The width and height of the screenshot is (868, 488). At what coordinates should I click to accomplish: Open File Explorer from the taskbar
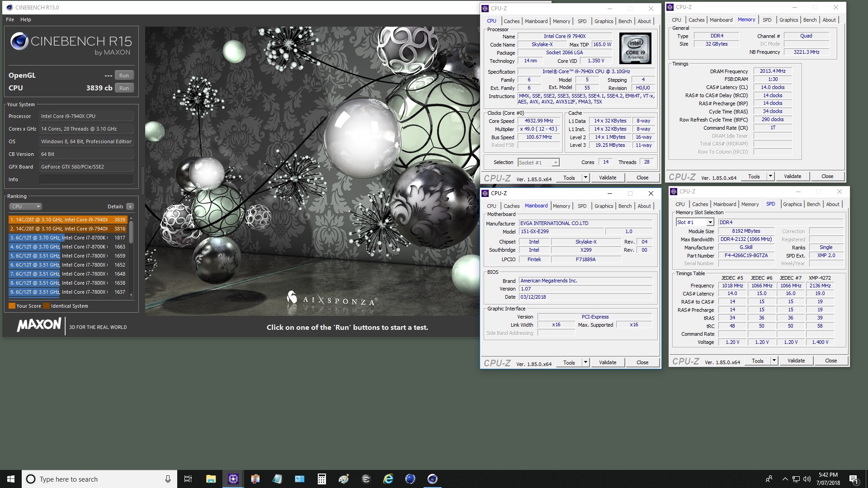(x=211, y=479)
